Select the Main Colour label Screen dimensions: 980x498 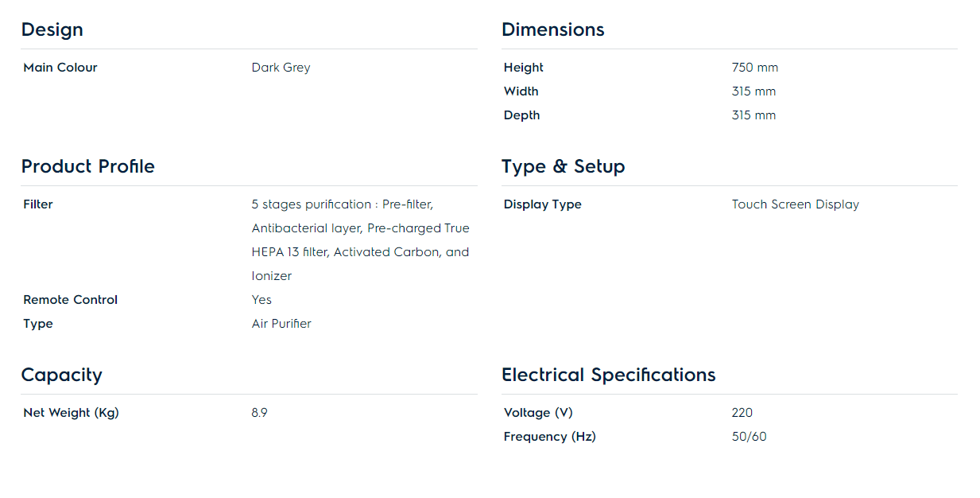(x=60, y=68)
